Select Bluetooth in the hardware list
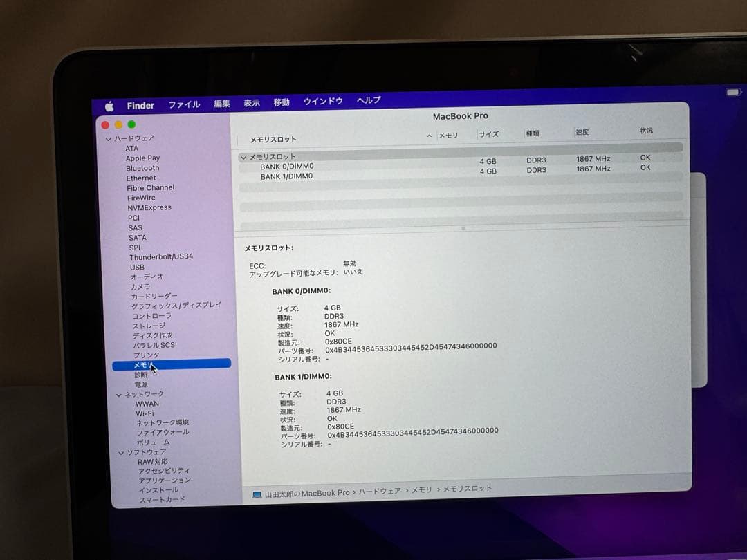The image size is (747, 560). tap(142, 167)
